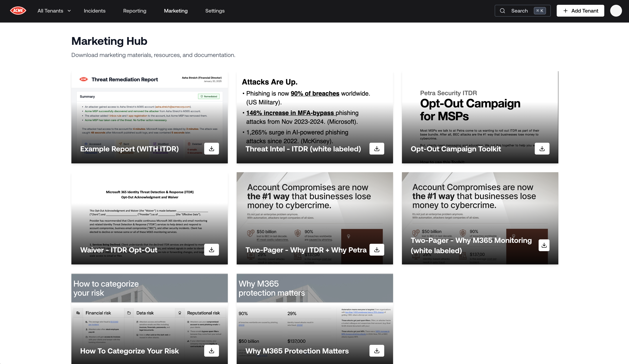This screenshot has width=629, height=364.
Task: Download Why M365 Protection Matters
Action: tap(377, 351)
